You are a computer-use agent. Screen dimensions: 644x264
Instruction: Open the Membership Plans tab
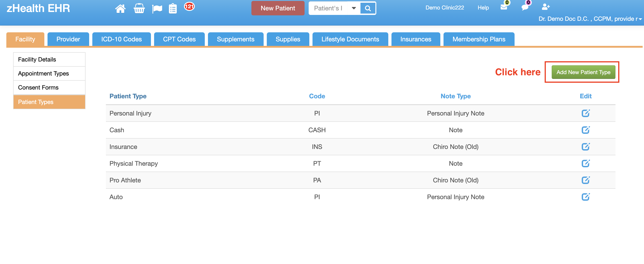tap(479, 39)
